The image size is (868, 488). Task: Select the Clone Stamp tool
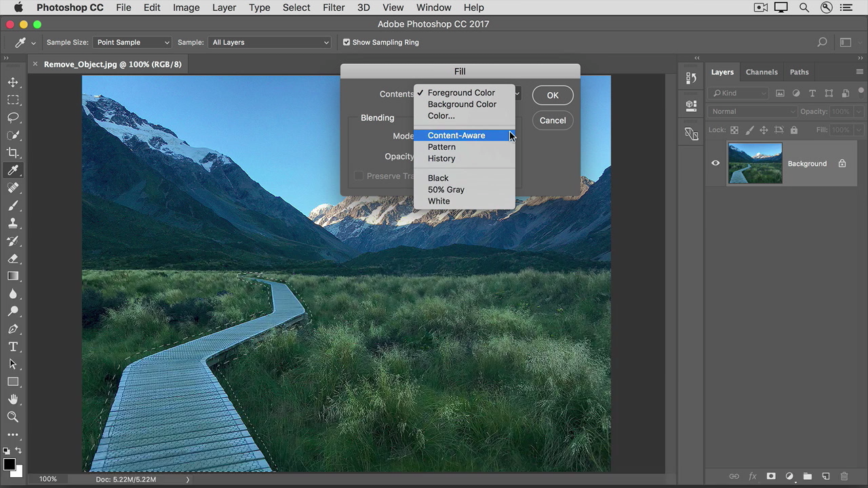point(13,223)
